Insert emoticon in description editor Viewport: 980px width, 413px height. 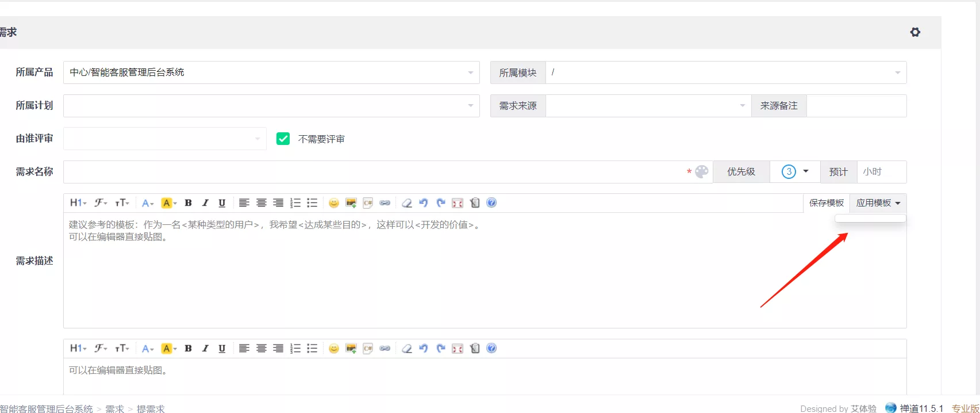coord(334,203)
